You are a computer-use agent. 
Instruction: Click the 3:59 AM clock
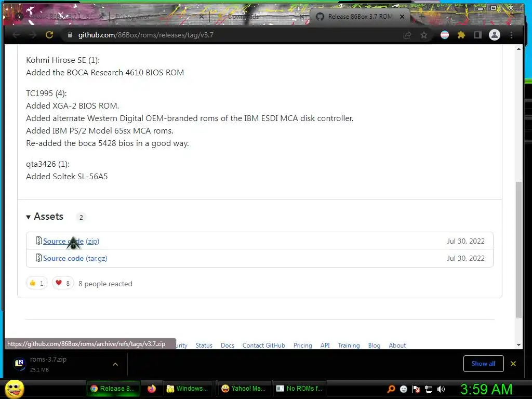tap(486, 389)
